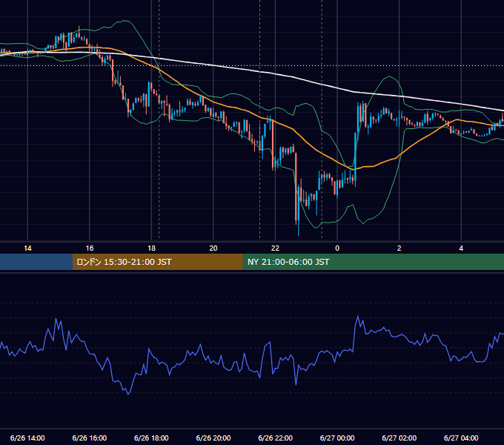Click the 6/27 04:00 date label
This screenshot has width=504, height=445.
(x=461, y=438)
